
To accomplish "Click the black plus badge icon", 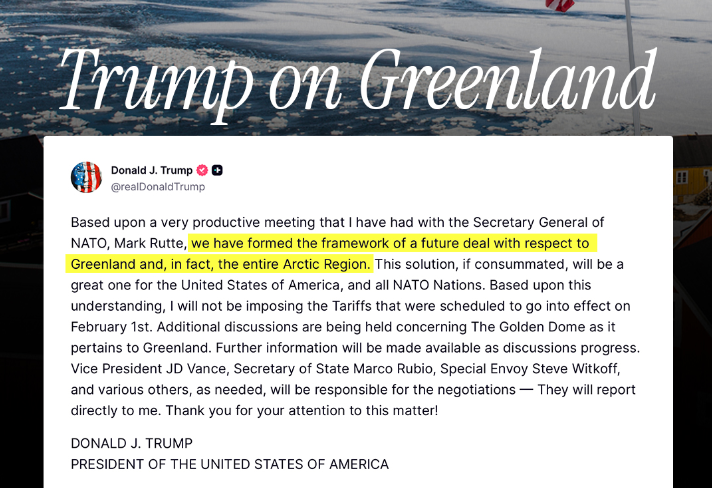I will (x=217, y=170).
